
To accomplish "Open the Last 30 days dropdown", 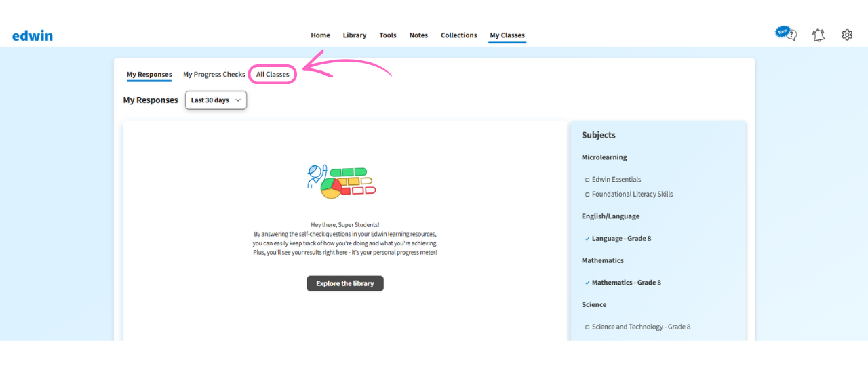I will (x=216, y=100).
